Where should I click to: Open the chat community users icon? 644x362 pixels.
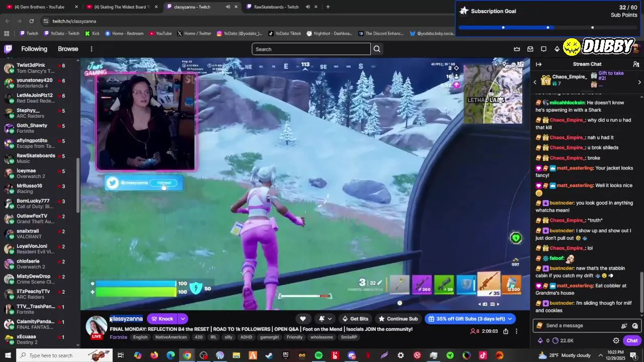636,64
